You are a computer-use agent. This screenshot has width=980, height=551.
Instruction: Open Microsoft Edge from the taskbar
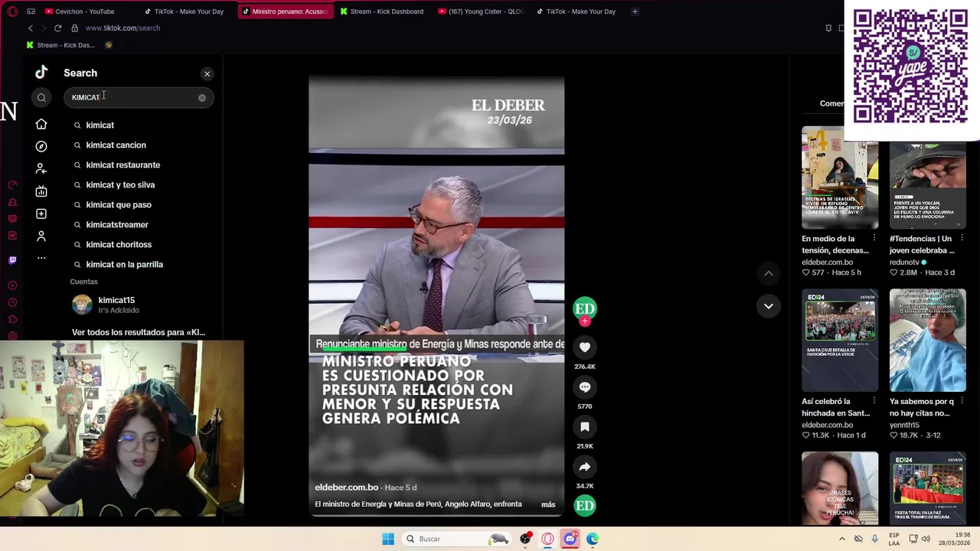point(592,539)
